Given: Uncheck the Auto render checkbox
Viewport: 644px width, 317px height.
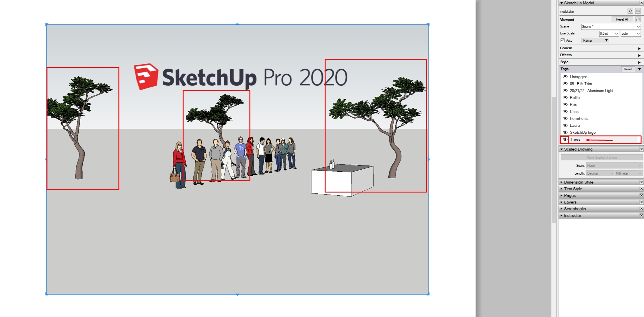Looking at the screenshot, I should click(563, 41).
